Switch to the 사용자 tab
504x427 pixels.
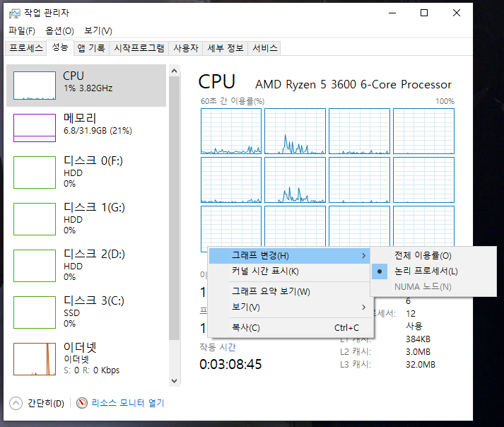pyautogui.click(x=186, y=48)
